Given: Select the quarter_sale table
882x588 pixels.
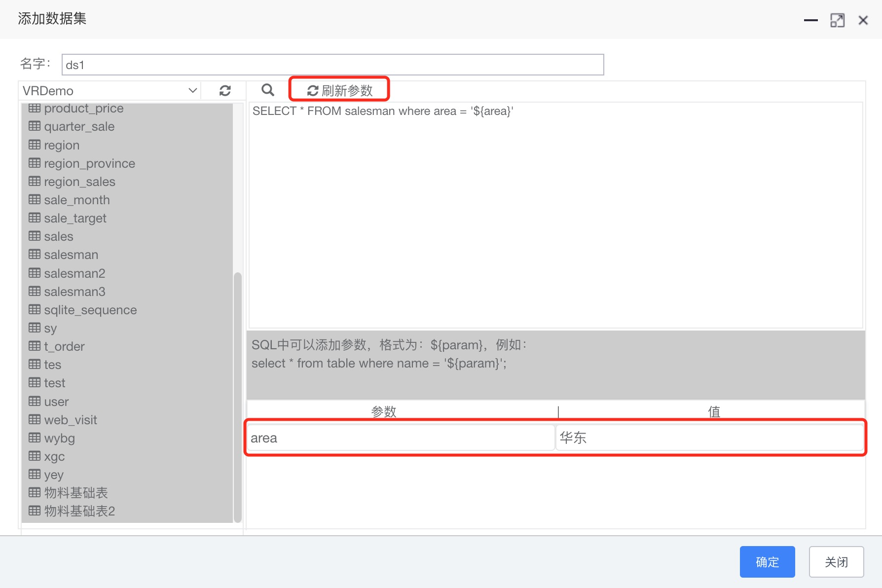Looking at the screenshot, I should click(79, 127).
